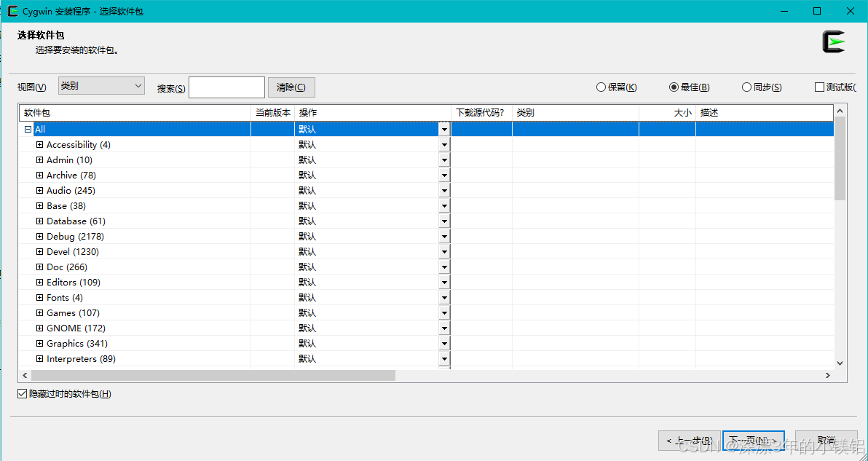868x461 pixels.
Task: Open action dropdown for All row
Action: [x=444, y=130]
